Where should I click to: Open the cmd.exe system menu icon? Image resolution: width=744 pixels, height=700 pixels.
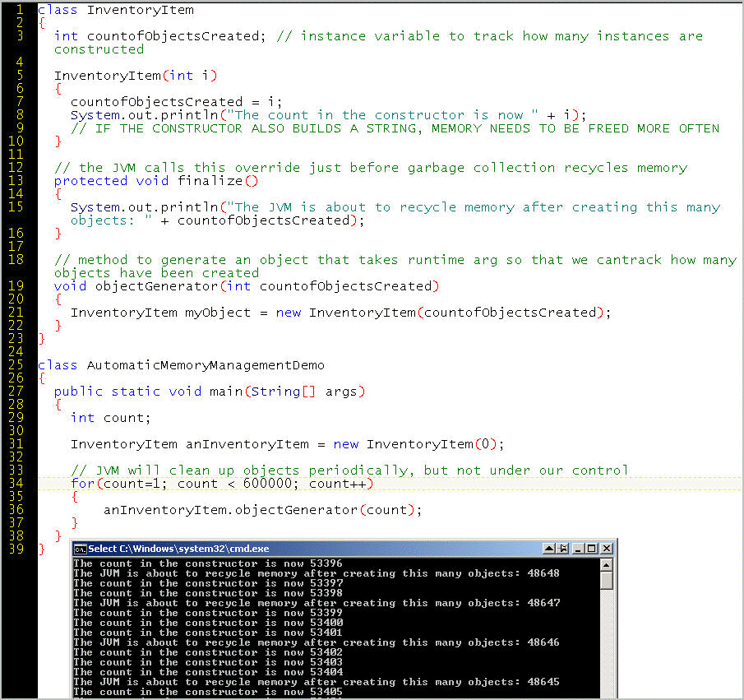tap(81, 549)
